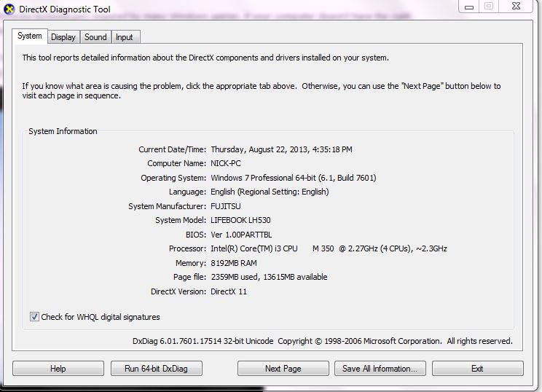This screenshot has height=392, width=542.
Task: Click the 'Page file:' label
Action: pos(189,277)
